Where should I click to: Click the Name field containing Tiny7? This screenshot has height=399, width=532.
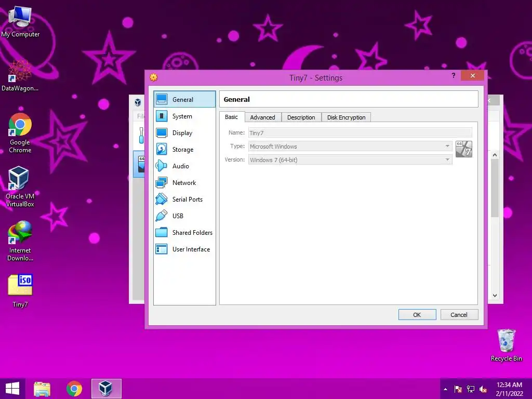360,132
